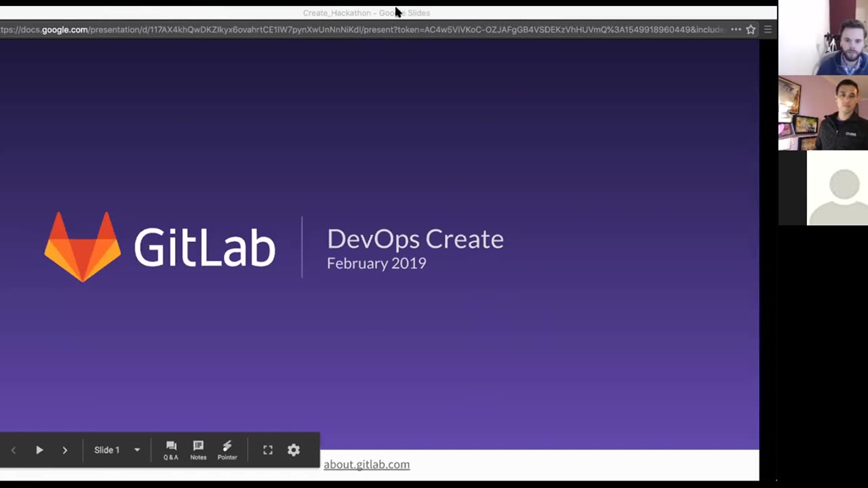Show speaker Notes

198,450
